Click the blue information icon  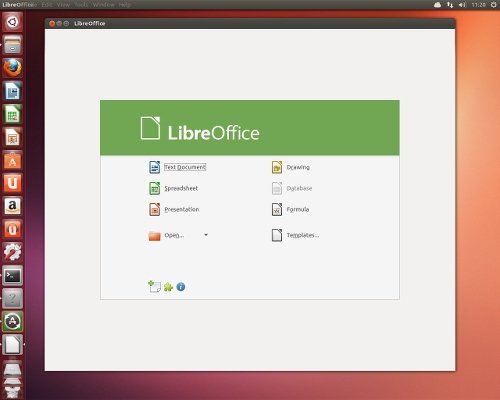[181, 287]
